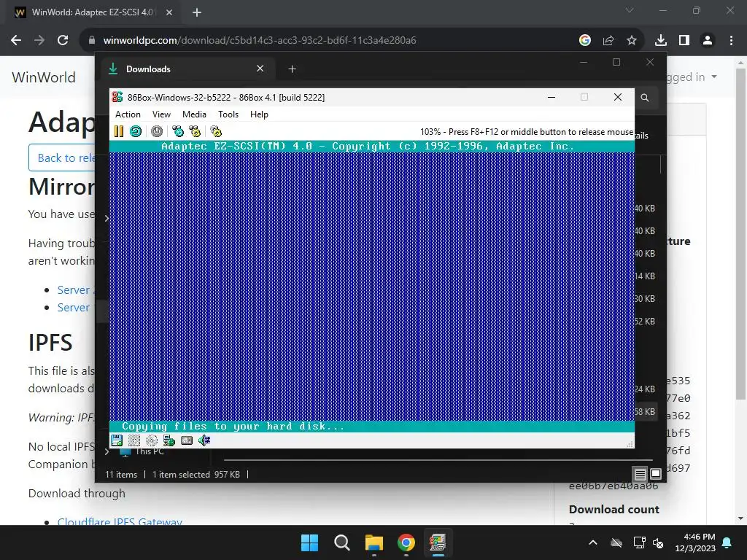The image size is (747, 560).
Task: Select the highlighted 58 KB file row
Action: pyautogui.click(x=646, y=412)
